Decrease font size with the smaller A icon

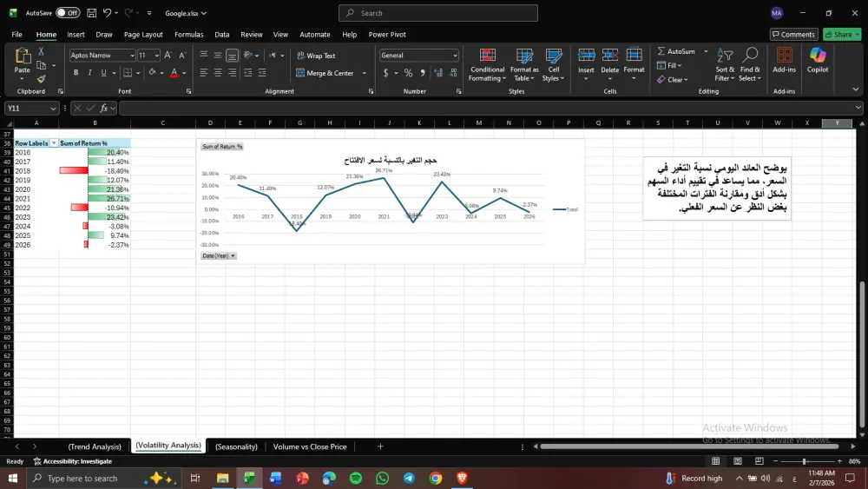[x=182, y=56]
